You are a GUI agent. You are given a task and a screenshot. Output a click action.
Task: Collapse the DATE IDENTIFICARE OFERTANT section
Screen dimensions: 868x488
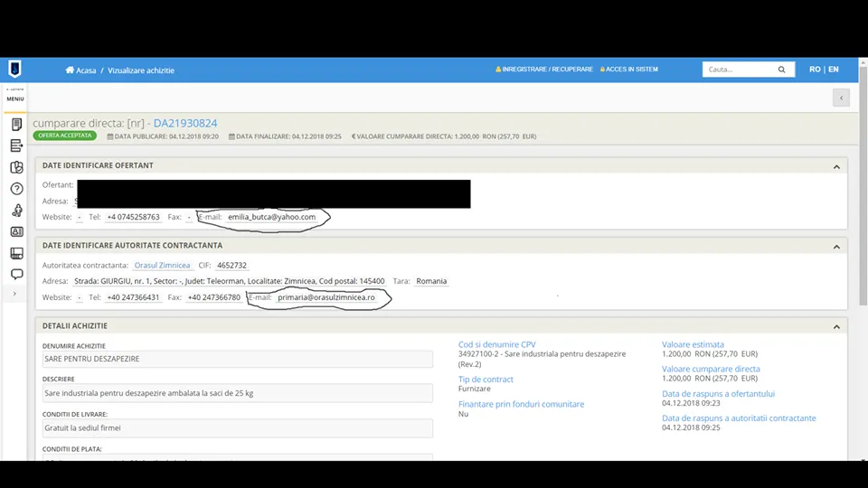tap(836, 166)
